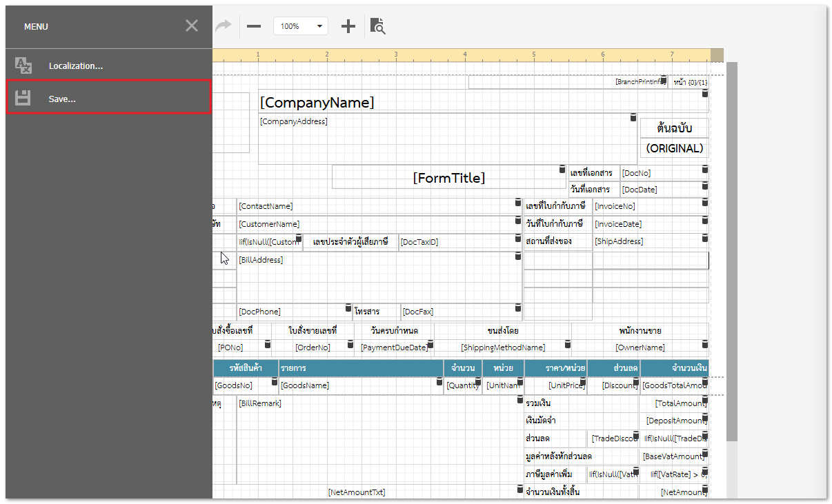832x504 pixels.
Task: Select the [FormTitle] field
Action: click(448, 178)
